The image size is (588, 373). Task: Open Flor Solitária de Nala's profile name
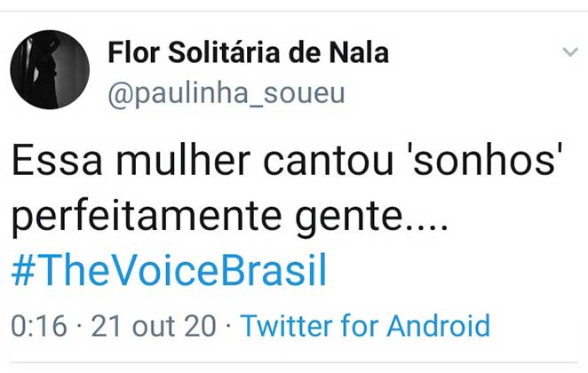coord(248,53)
